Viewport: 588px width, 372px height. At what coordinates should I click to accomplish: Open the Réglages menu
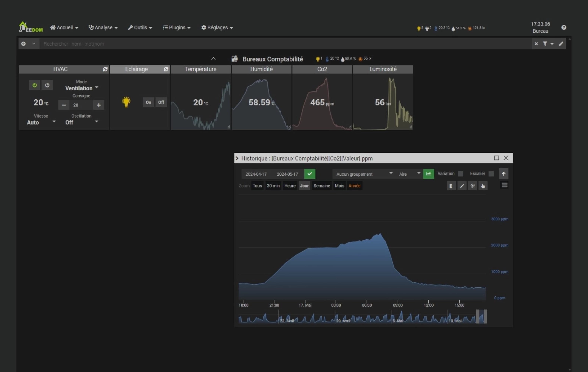pyautogui.click(x=217, y=27)
